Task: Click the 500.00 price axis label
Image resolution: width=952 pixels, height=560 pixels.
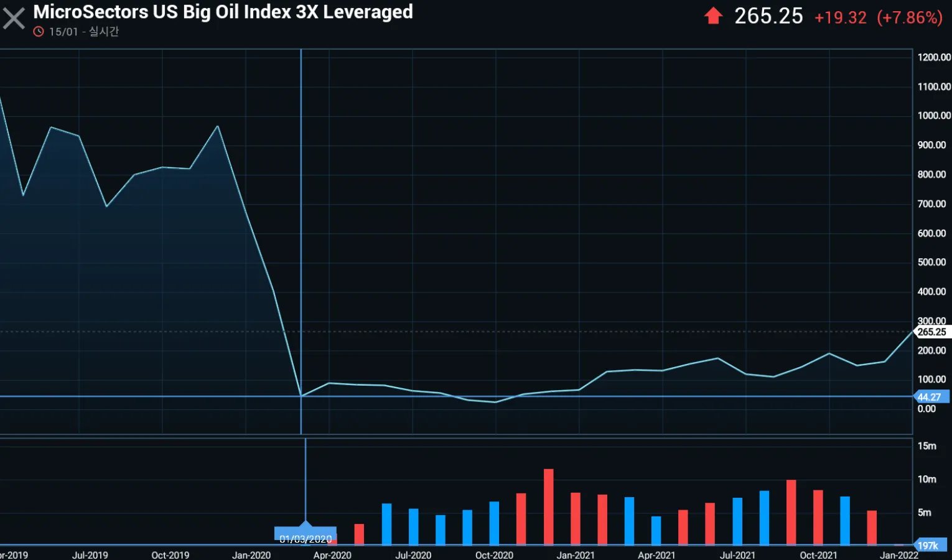Action: [931, 263]
